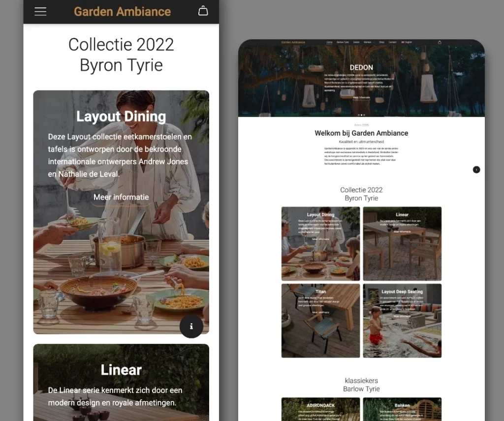504x421 pixels.
Task: Click the Garden Ambiance logo on mobile
Action: [x=122, y=11]
